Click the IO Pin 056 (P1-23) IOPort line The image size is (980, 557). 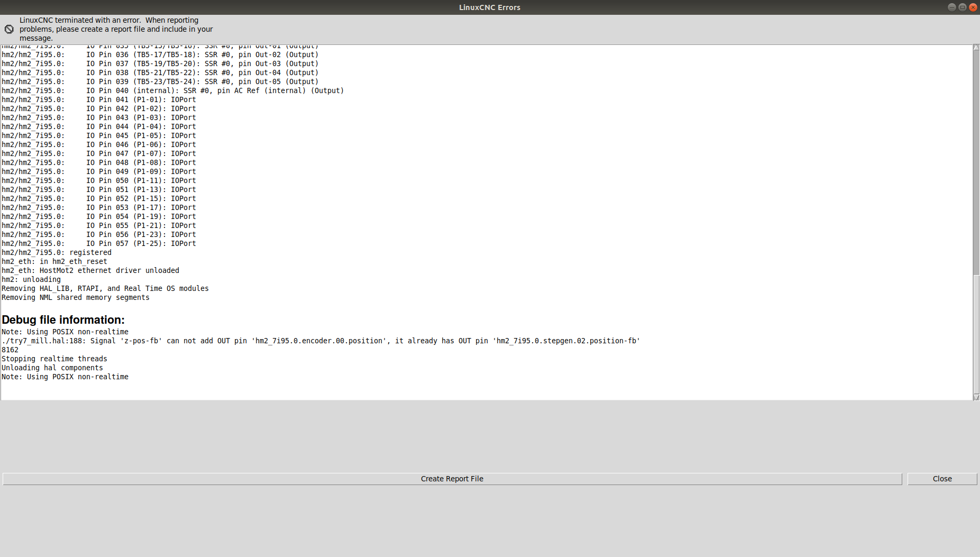pos(99,234)
